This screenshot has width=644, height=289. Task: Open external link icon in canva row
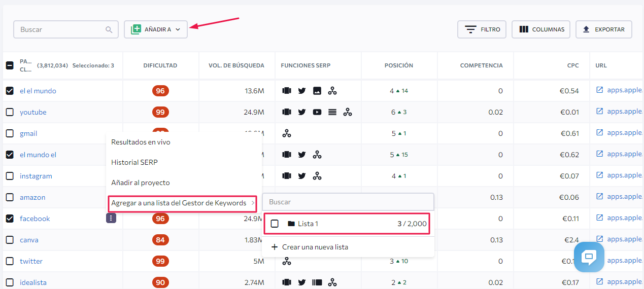(599, 239)
